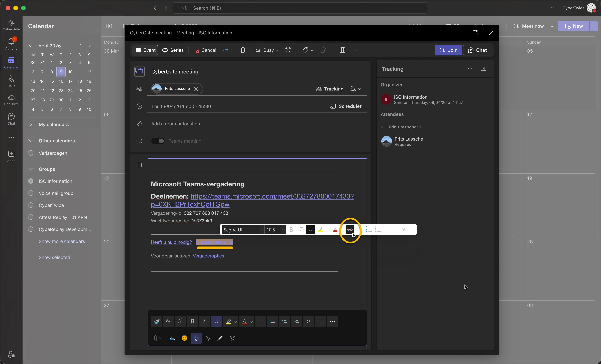The height and width of the screenshot is (364, 601).
Task: Click Show more calendars link
Action: pyautogui.click(x=62, y=241)
